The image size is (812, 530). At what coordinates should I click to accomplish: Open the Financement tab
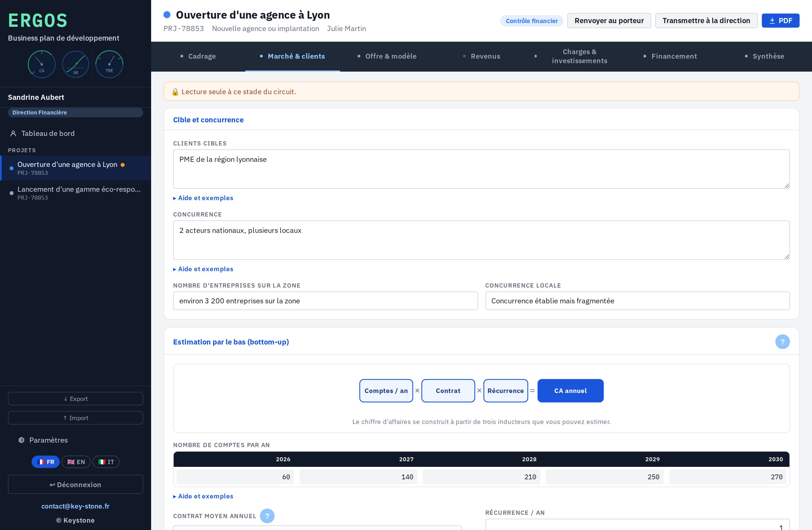click(x=670, y=56)
